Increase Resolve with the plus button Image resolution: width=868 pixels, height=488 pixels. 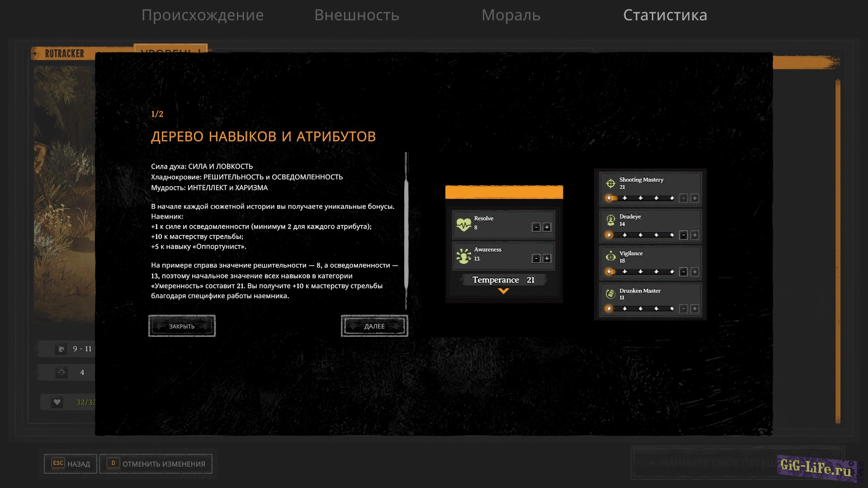click(547, 227)
